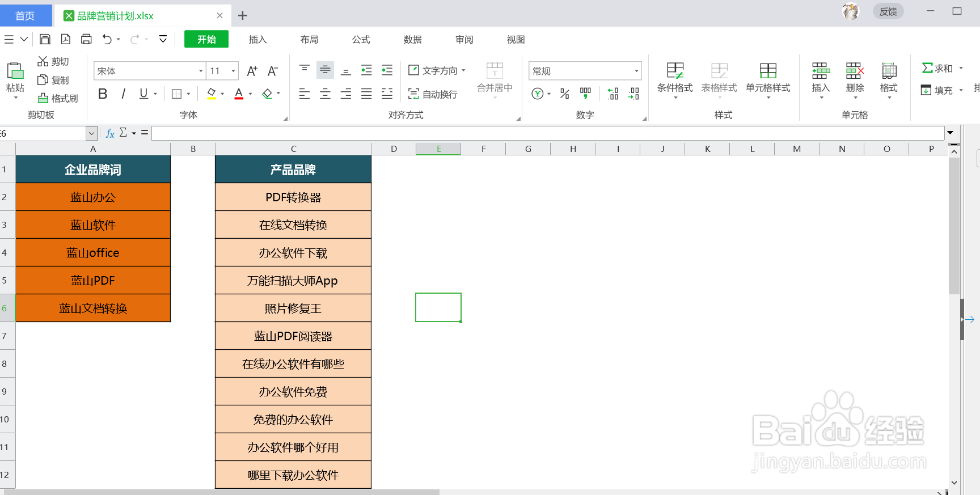
Task: Toggle Wrap Text (自动换行)
Action: point(433,94)
